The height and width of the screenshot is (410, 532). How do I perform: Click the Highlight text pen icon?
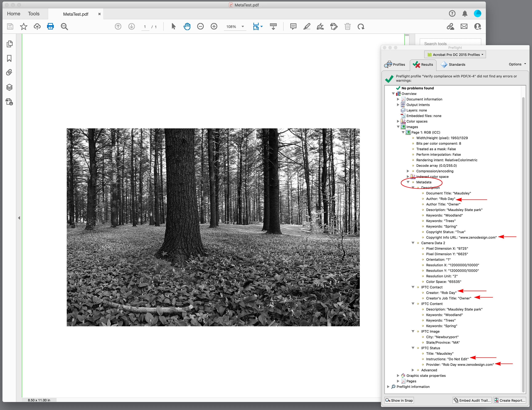tap(307, 27)
